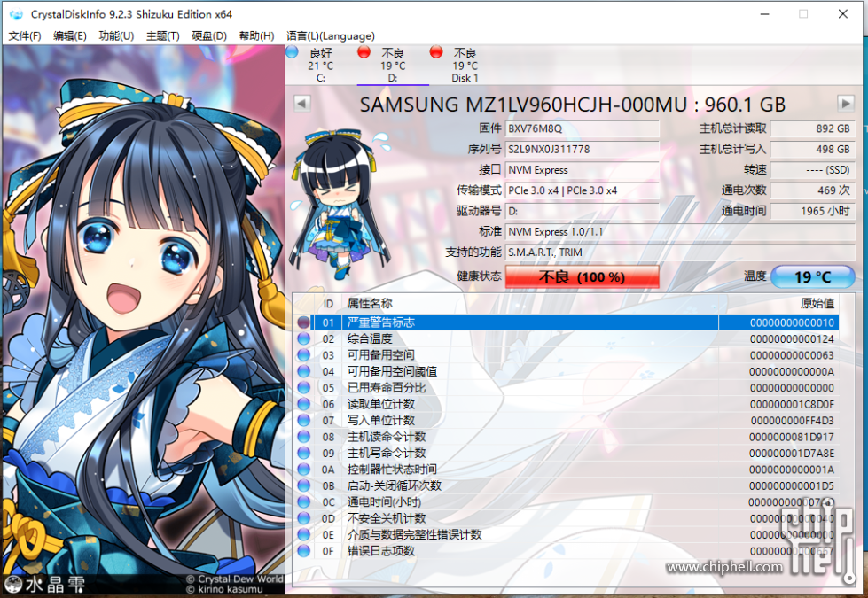
Task: Click the chibi Shizuku character image
Action: click(x=340, y=204)
